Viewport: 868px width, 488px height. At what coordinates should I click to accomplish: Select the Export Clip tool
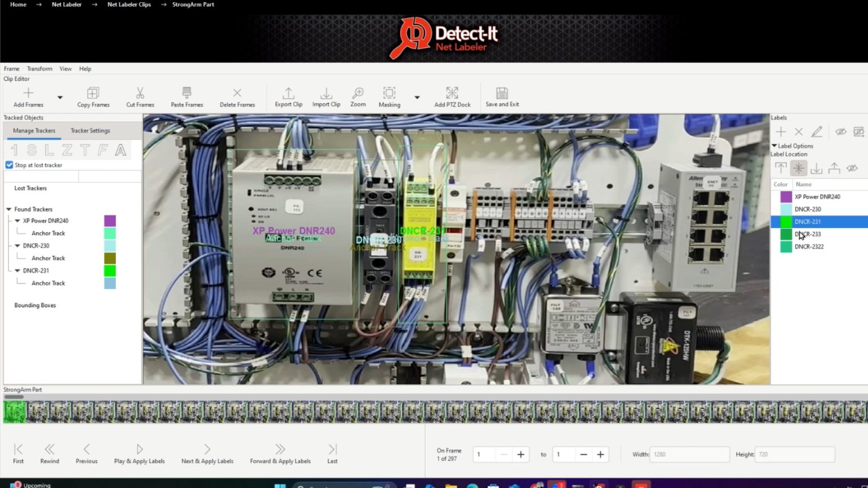tap(288, 97)
